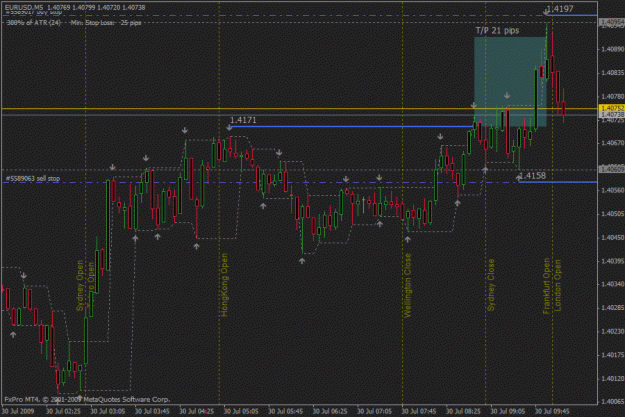Click the EURUSD,M5 chart title text
This screenshot has height=417, width=625.
click(24, 7)
